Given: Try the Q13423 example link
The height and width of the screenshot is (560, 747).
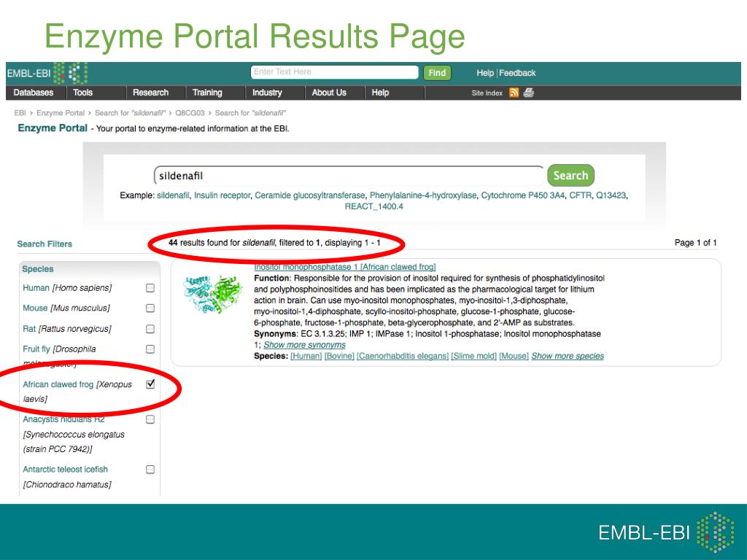Looking at the screenshot, I should 611,195.
